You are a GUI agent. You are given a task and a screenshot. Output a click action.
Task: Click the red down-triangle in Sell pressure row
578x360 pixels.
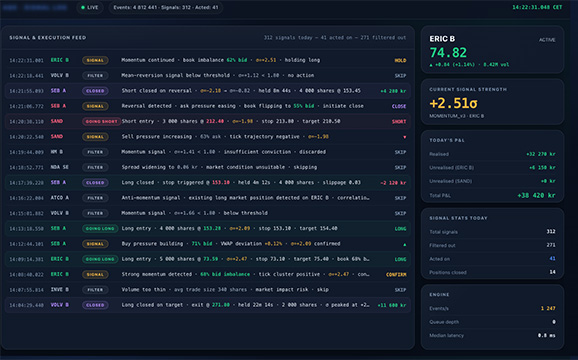404,137
